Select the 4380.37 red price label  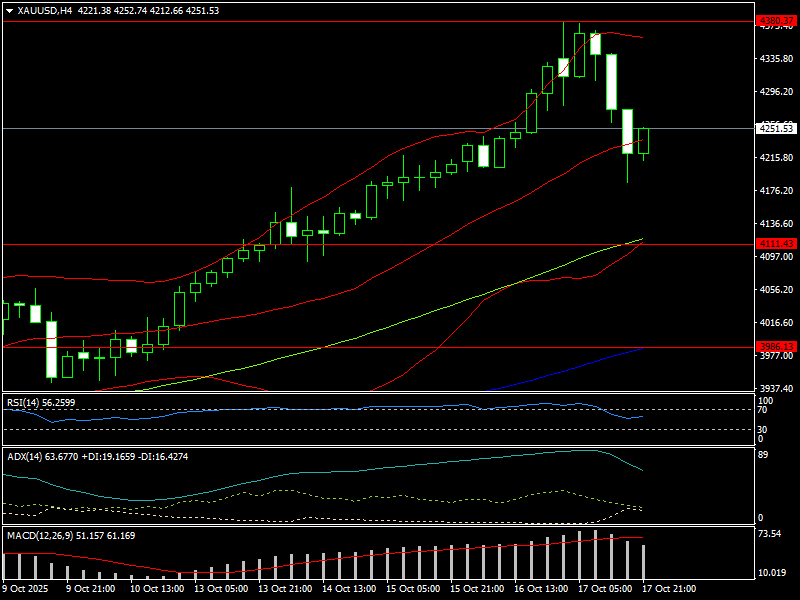tap(776, 21)
